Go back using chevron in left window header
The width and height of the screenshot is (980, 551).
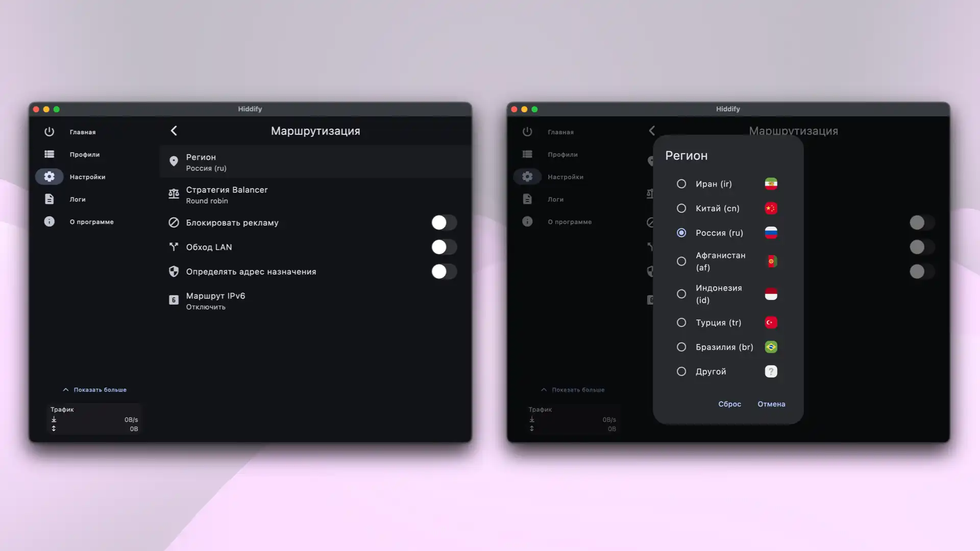174,131
